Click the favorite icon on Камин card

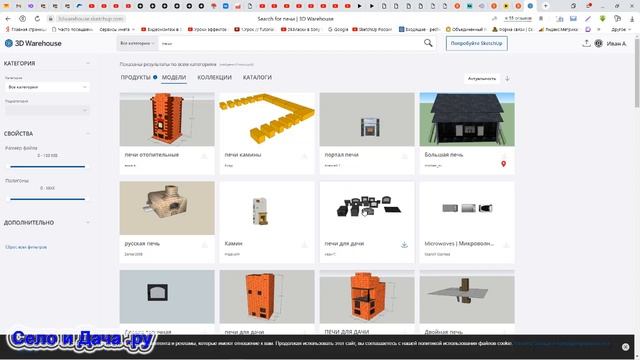(x=304, y=244)
